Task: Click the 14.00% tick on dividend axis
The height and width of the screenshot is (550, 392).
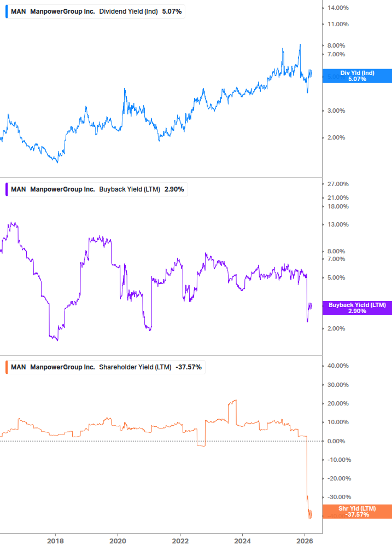Action: 338,8
